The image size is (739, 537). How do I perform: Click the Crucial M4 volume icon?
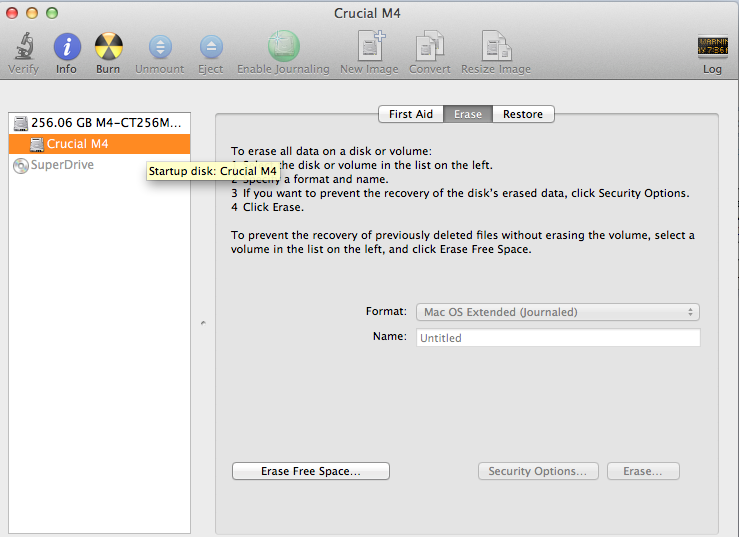pyautogui.click(x=37, y=144)
